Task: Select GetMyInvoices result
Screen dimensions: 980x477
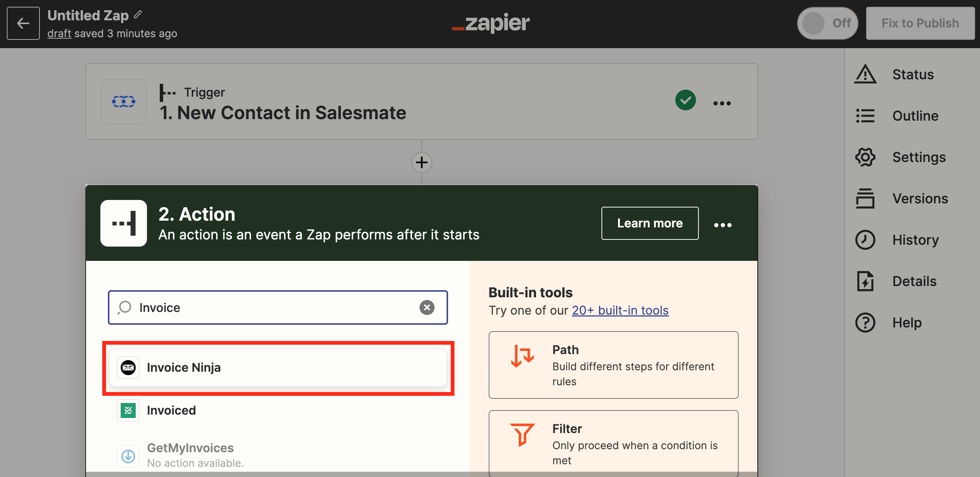Action: tap(278, 455)
